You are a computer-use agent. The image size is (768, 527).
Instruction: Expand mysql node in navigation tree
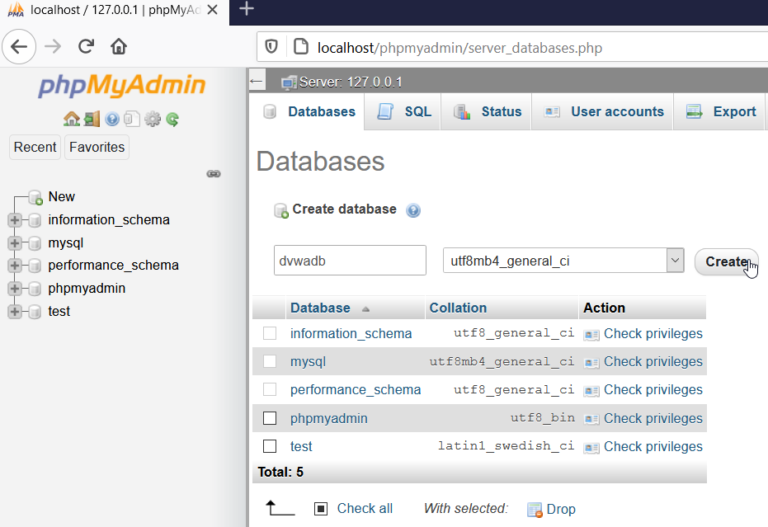click(15, 243)
